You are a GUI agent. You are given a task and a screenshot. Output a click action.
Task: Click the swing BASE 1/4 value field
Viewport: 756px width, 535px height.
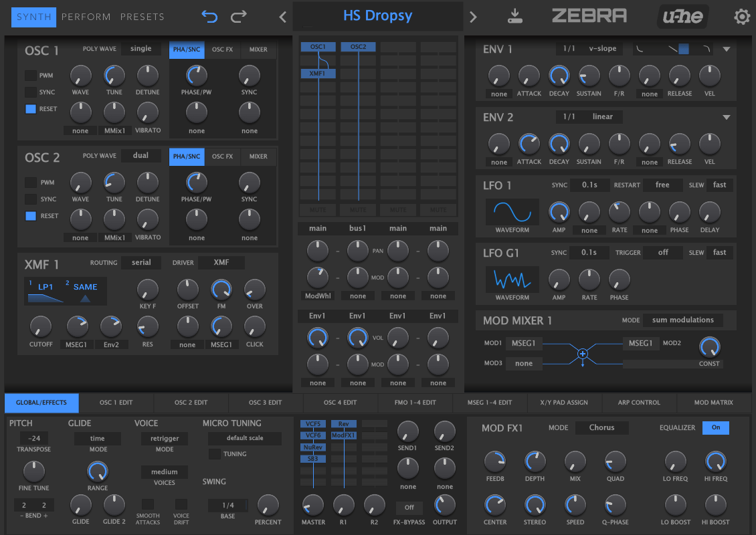(x=227, y=505)
